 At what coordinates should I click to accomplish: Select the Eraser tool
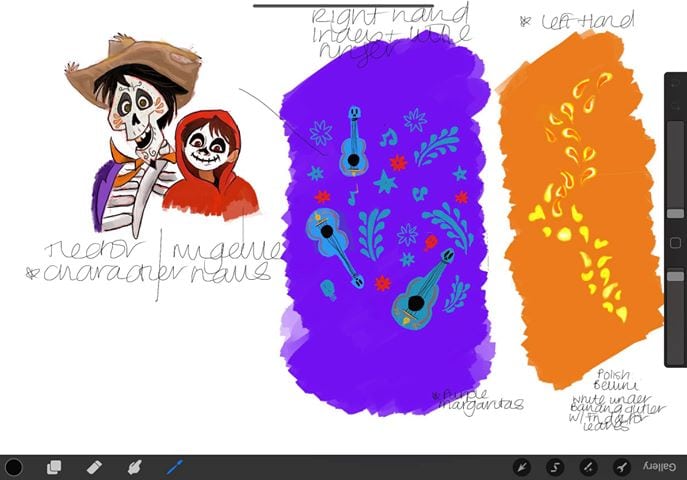coord(95,467)
